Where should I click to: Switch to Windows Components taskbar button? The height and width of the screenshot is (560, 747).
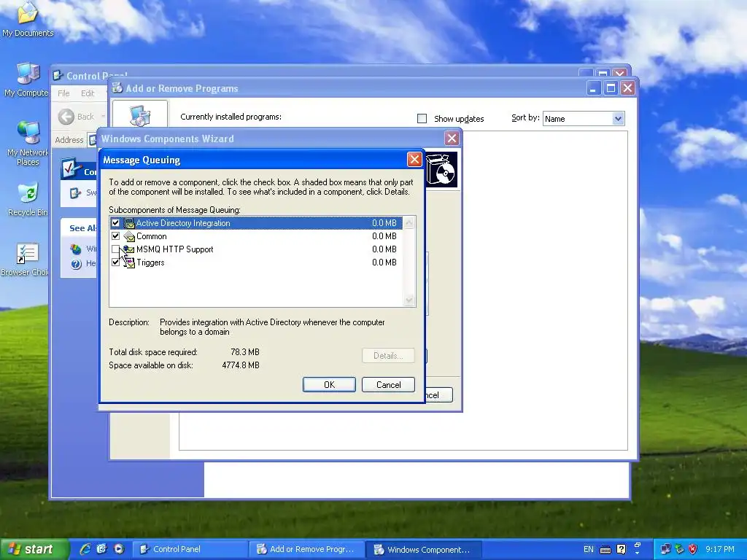click(424, 549)
